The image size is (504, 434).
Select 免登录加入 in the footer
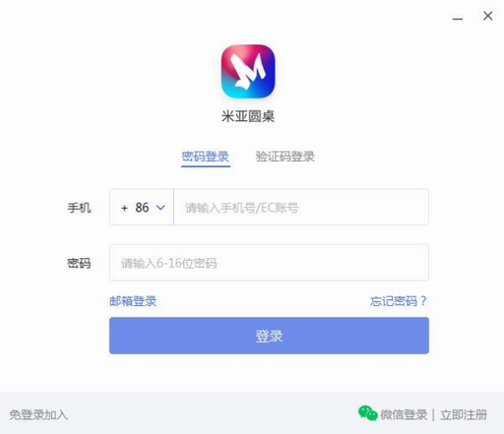[x=38, y=415]
